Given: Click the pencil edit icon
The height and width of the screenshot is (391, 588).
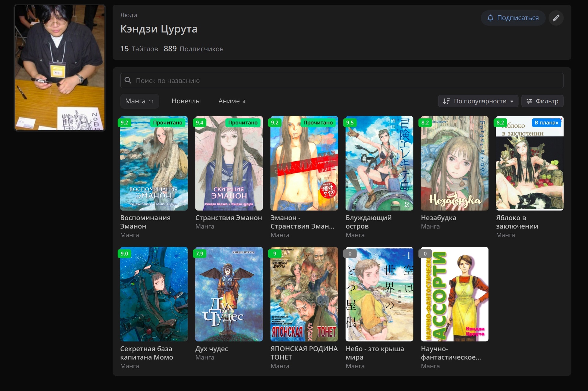Looking at the screenshot, I should pyautogui.click(x=556, y=18).
